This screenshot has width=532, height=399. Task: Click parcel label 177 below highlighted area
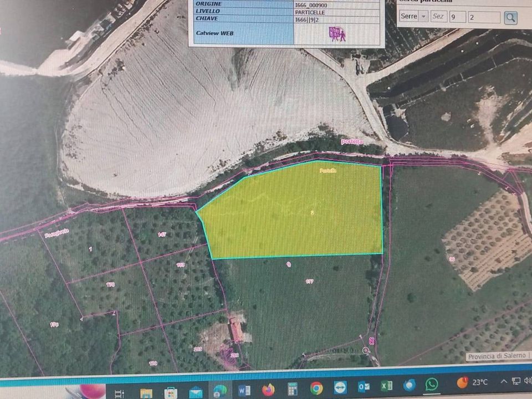coord(309,282)
